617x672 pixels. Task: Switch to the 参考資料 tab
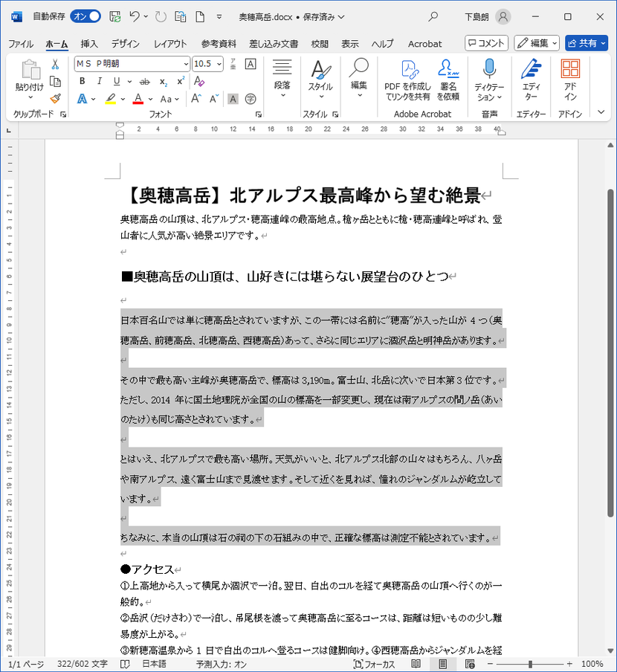coord(219,44)
